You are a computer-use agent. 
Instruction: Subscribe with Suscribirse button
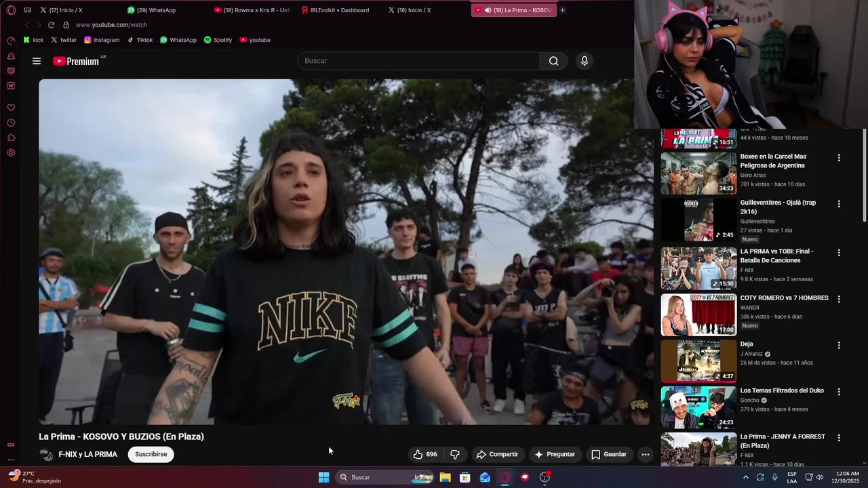click(151, 454)
